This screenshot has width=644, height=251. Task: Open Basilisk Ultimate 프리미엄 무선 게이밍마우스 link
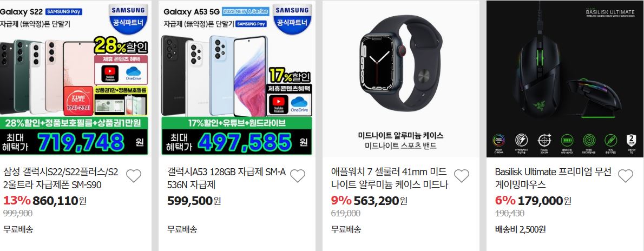[x=553, y=179]
